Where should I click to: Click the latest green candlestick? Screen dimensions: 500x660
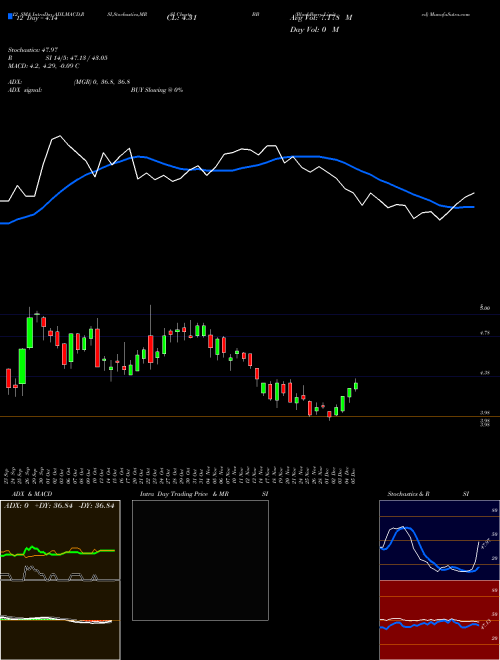(x=356, y=386)
